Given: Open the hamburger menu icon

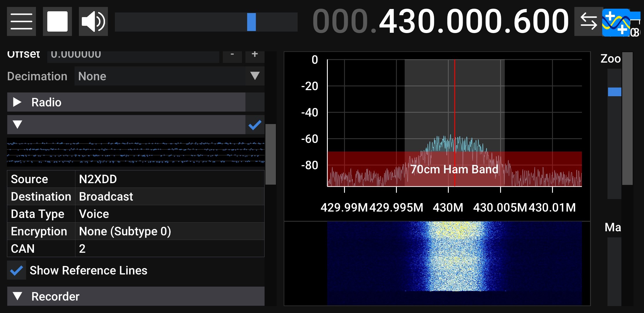Looking at the screenshot, I should pos(21,21).
